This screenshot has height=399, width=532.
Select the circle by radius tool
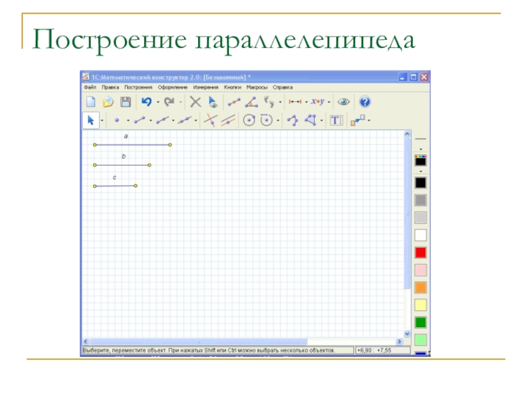(267, 120)
